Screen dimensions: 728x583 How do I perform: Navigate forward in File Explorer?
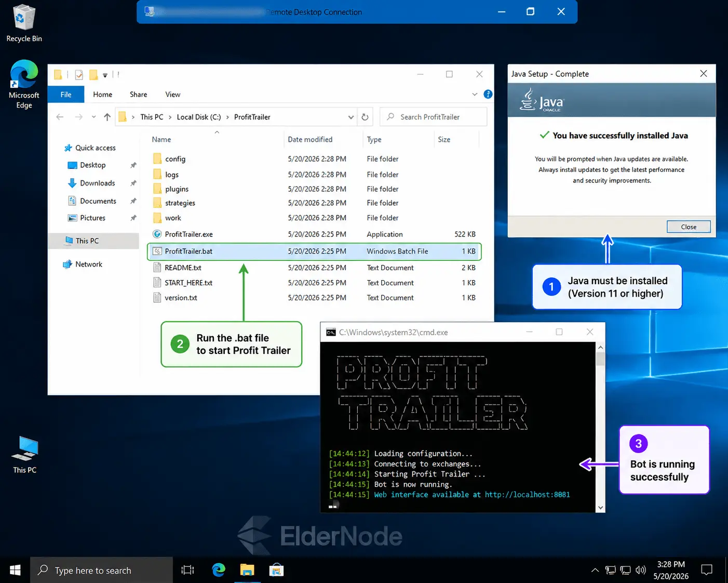[x=78, y=117]
